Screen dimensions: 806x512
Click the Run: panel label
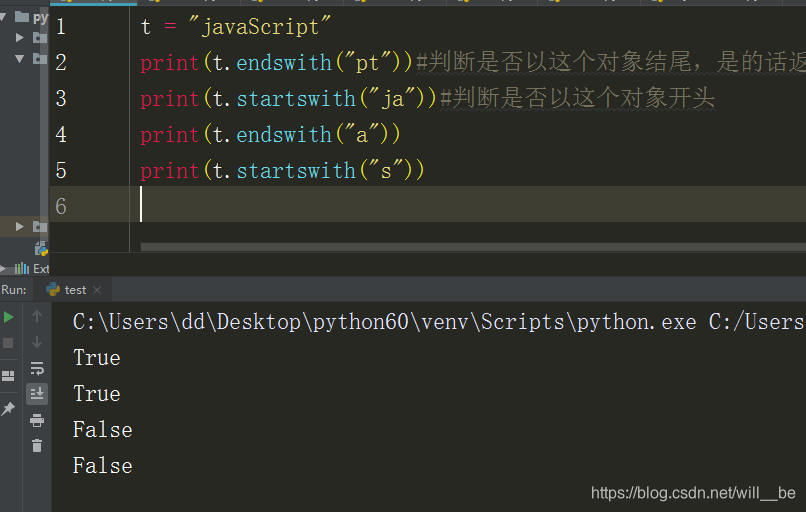pyautogui.click(x=14, y=290)
